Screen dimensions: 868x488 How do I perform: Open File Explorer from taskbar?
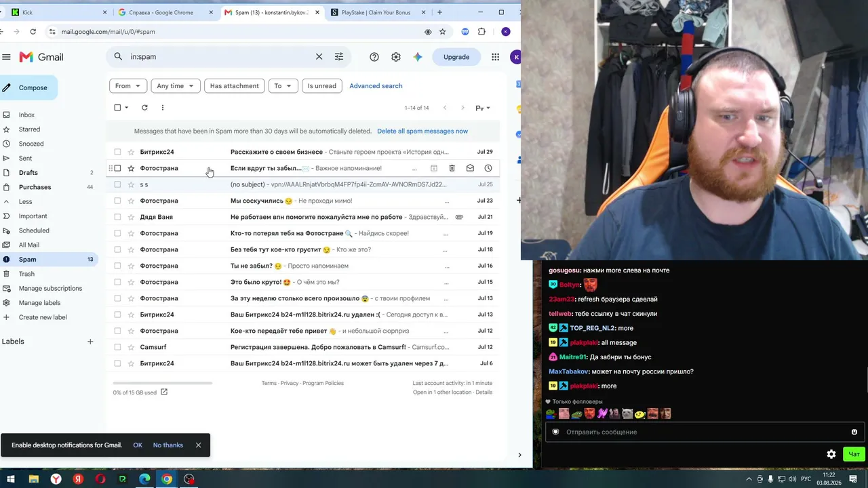(33, 479)
